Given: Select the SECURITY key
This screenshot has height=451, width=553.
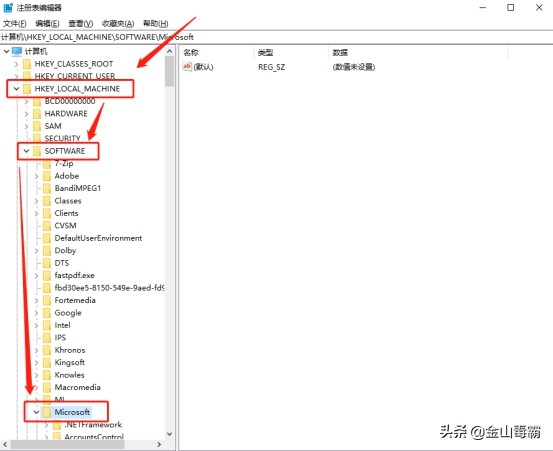Looking at the screenshot, I should pyautogui.click(x=62, y=139).
